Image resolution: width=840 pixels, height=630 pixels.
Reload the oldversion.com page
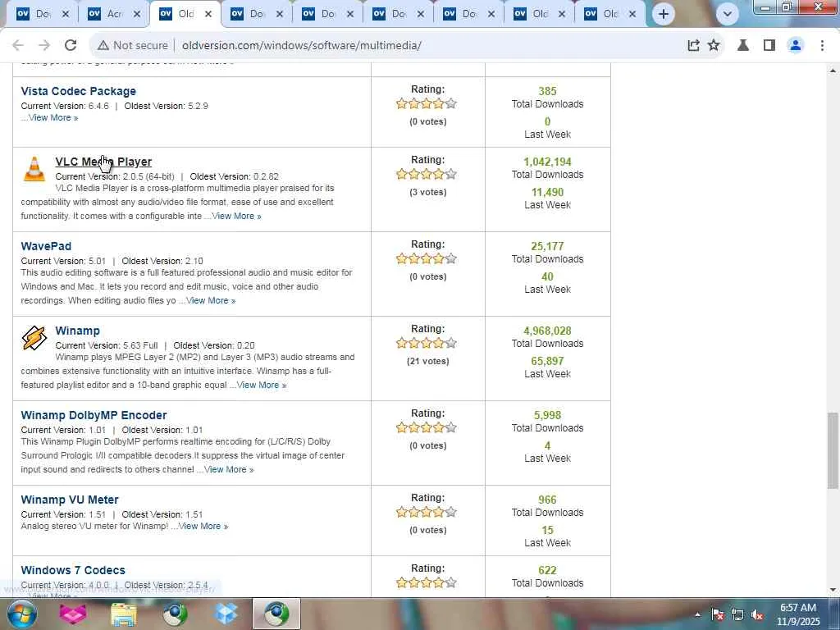(x=71, y=46)
